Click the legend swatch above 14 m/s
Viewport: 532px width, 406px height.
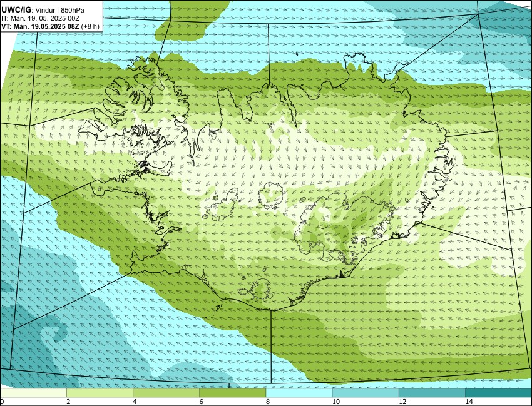(498, 393)
